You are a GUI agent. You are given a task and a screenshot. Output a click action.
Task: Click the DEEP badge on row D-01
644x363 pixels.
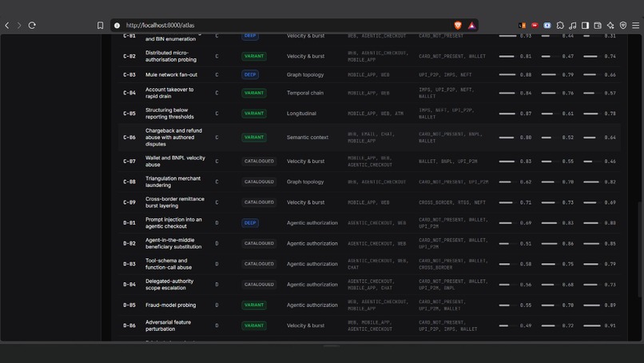(x=250, y=223)
